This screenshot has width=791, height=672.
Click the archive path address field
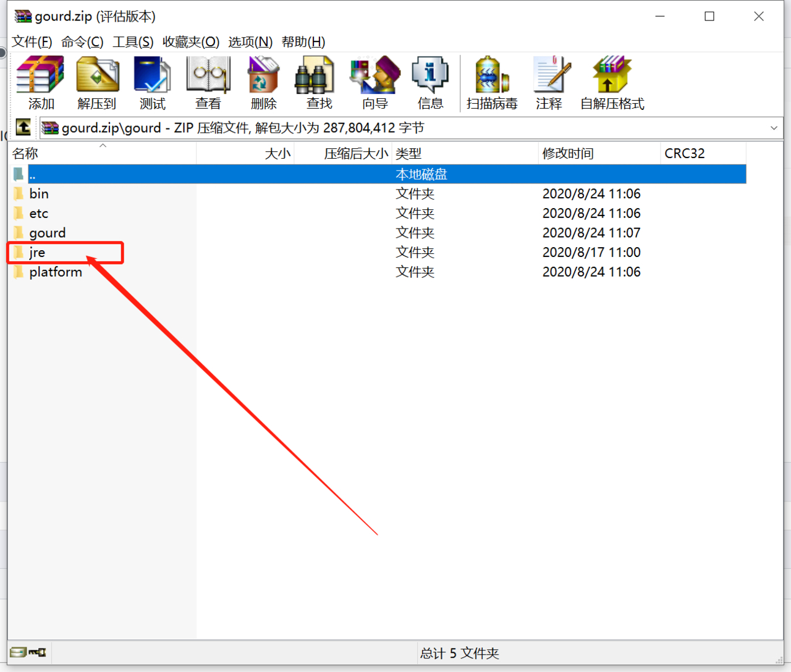tap(410, 128)
